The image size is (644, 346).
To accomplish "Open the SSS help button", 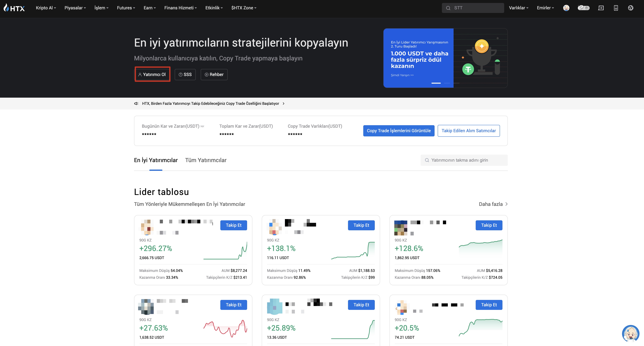I will coord(185,74).
